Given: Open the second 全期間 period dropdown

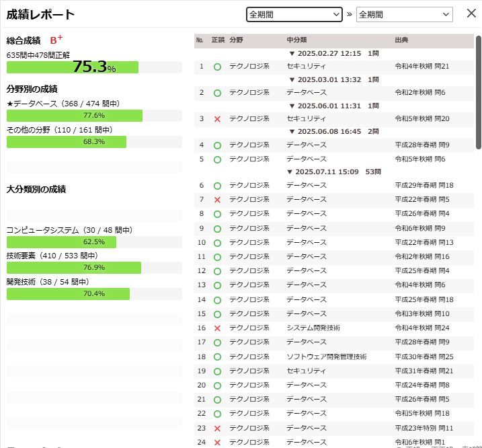Looking at the screenshot, I should (404, 14).
